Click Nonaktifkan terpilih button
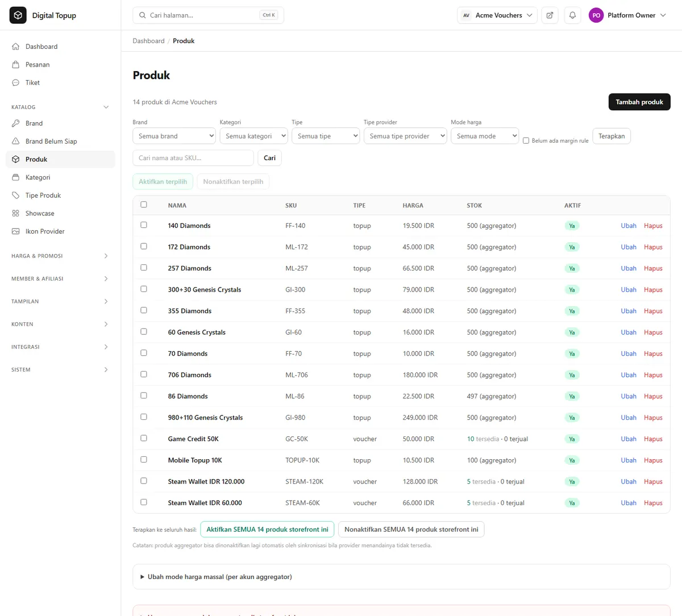The width and height of the screenshot is (682, 616). coord(233,182)
